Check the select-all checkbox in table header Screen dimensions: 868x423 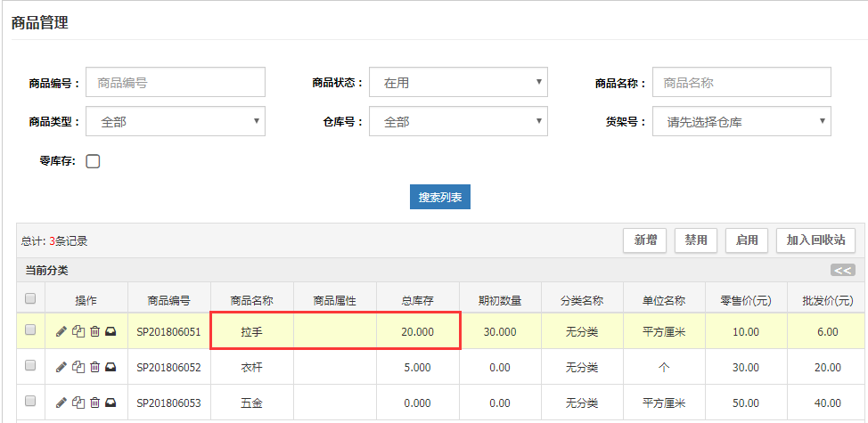coord(30,298)
